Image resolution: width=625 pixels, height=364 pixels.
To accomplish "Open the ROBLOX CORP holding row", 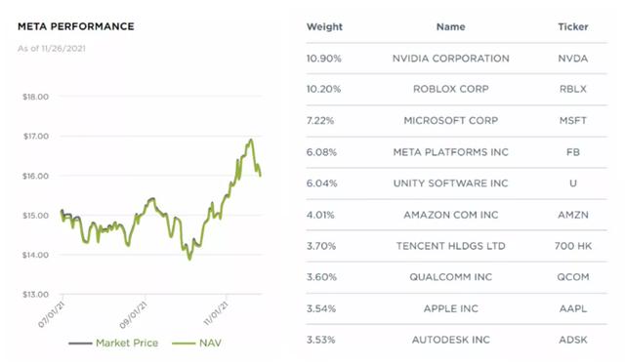I will pyautogui.click(x=456, y=89).
